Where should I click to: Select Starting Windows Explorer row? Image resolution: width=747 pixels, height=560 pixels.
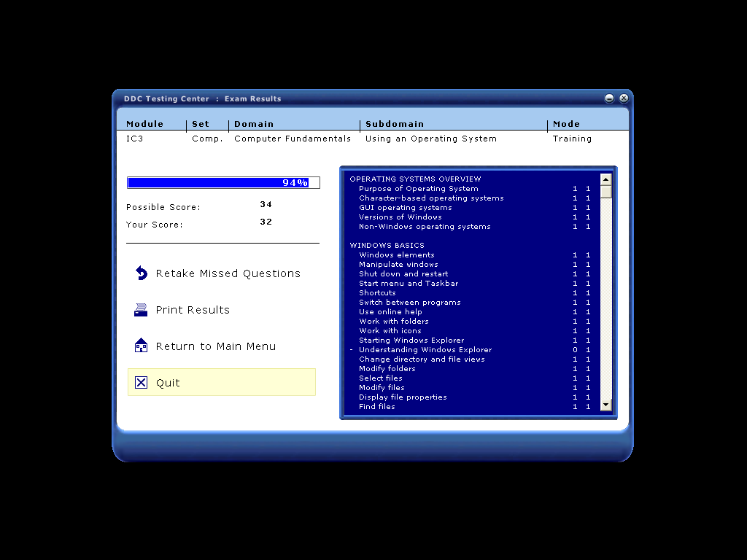tap(474, 341)
